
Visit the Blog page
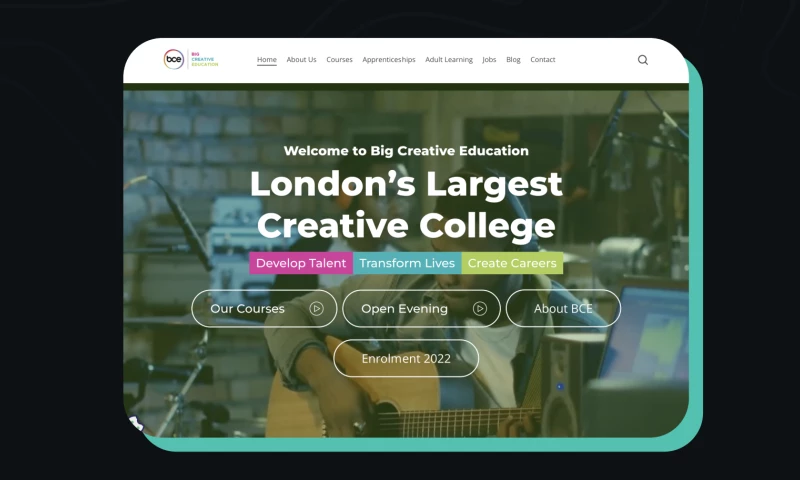513,60
